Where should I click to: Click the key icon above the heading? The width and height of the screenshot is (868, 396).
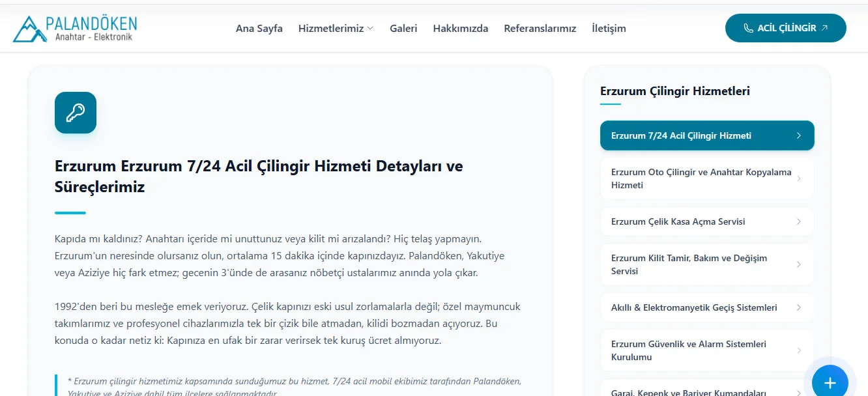tap(76, 113)
